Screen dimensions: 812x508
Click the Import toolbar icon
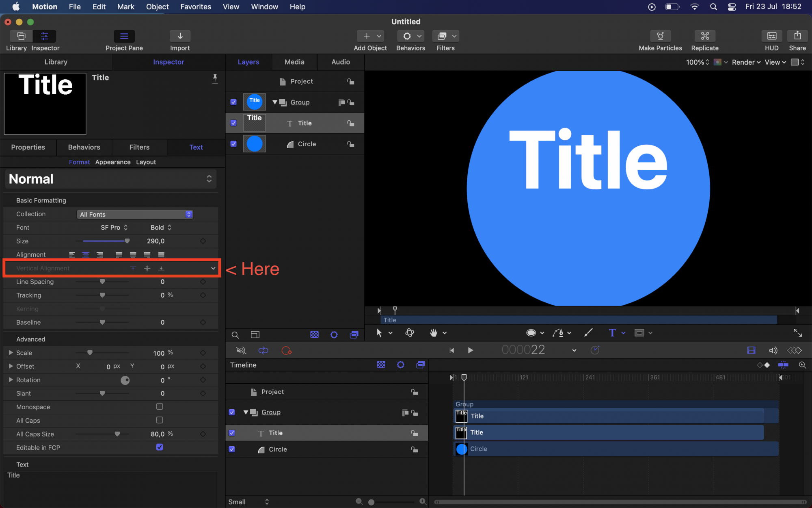click(180, 36)
